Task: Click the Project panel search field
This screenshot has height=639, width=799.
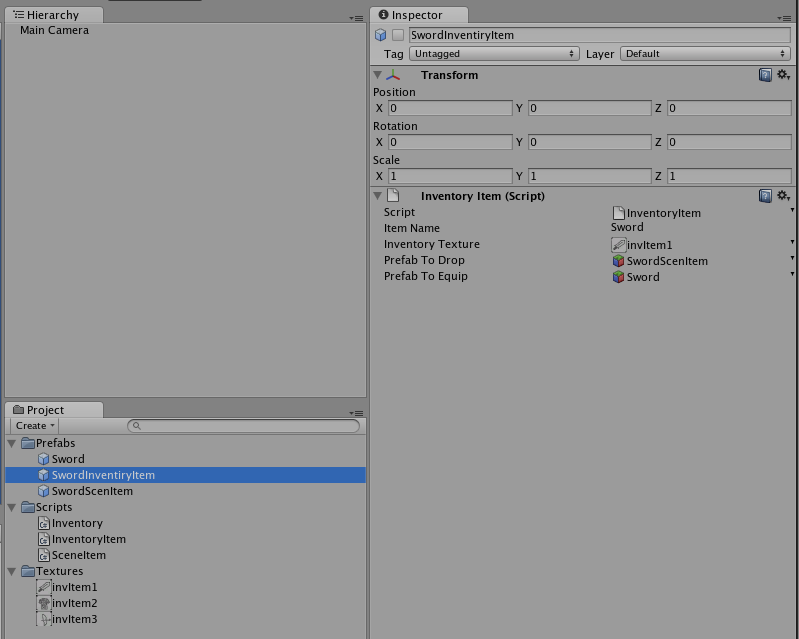Action: point(245,426)
